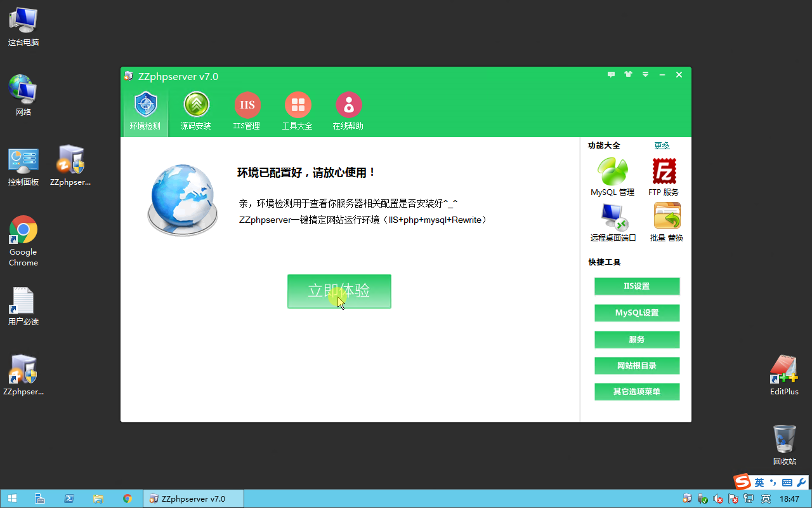This screenshot has height=508, width=812.
Task: Toggle the punctuation mode on Sogou IME bar
Action: tap(773, 483)
